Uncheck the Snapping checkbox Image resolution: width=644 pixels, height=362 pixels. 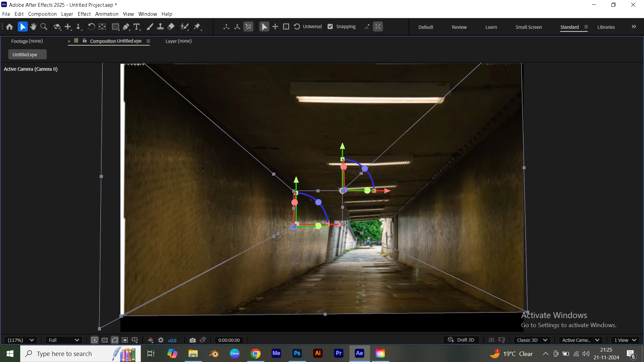click(330, 27)
